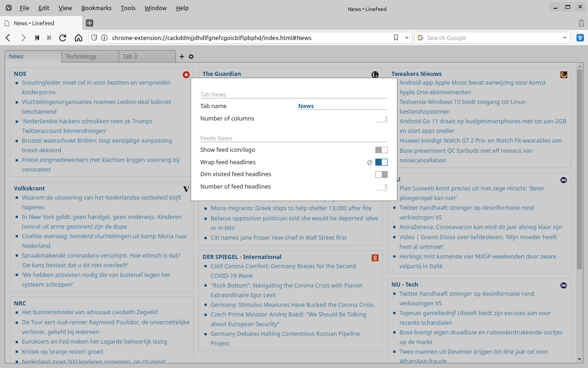Select the News Linefeed tab
The height and width of the screenshot is (368, 588).
(x=33, y=56)
